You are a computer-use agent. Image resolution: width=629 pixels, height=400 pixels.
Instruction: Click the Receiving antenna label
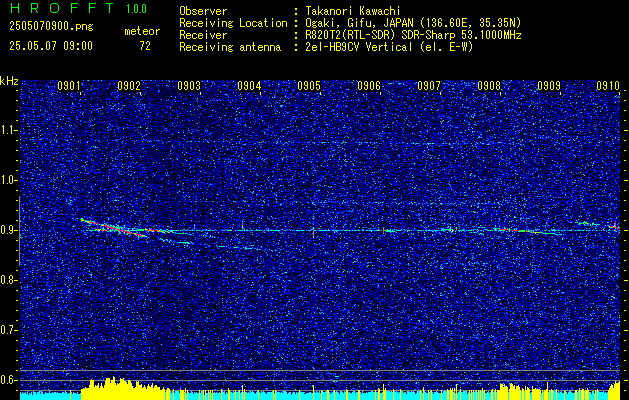(x=230, y=47)
